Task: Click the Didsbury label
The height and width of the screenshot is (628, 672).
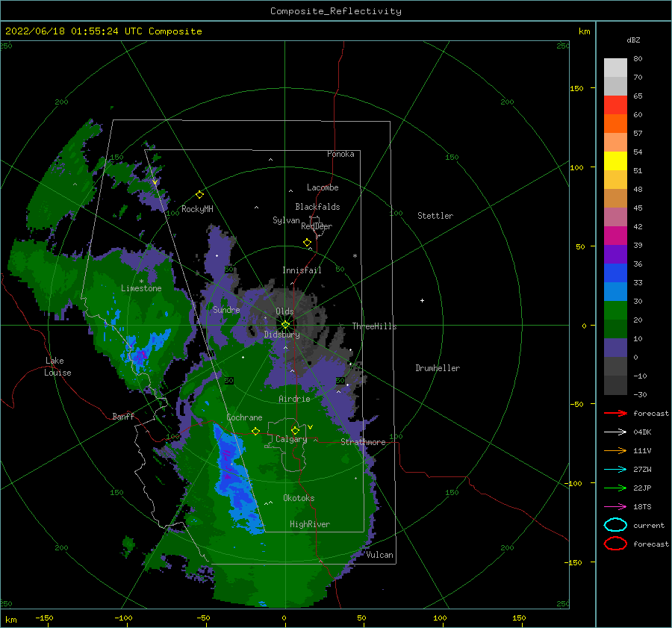Action: [x=281, y=335]
